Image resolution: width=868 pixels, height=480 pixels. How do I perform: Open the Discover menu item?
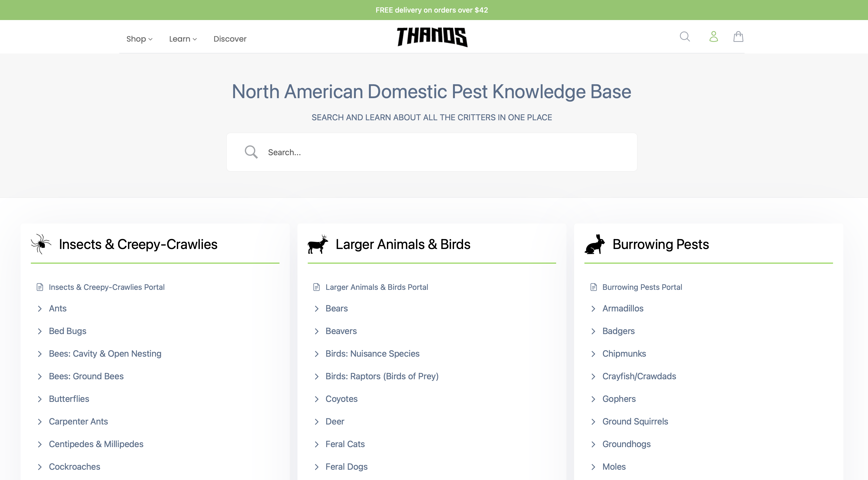point(230,39)
